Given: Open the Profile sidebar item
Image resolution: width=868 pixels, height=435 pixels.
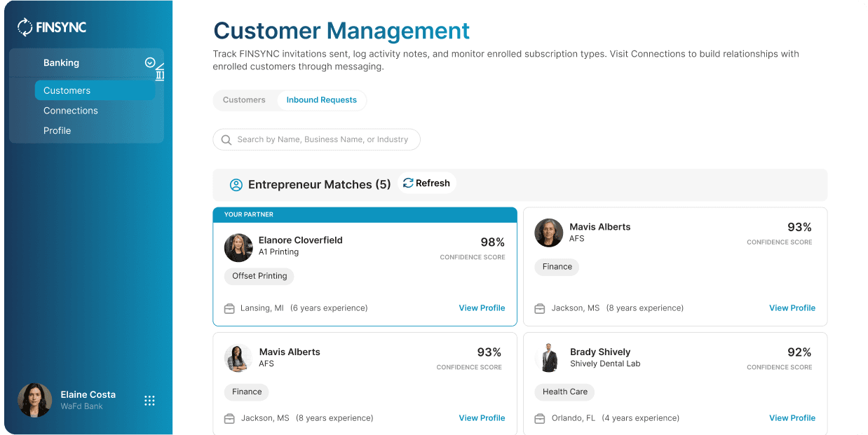Looking at the screenshot, I should coord(57,130).
